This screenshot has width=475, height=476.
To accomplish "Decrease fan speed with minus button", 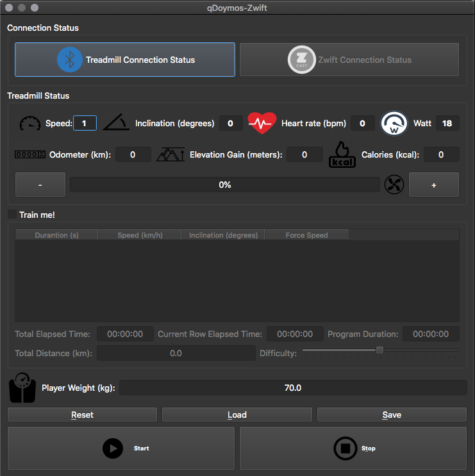I will coord(40,185).
